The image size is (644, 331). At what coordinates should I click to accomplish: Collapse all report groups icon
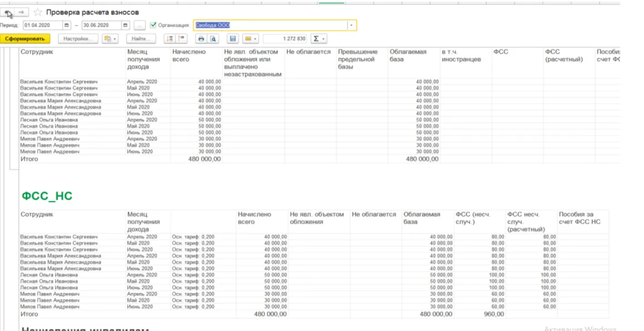pyautogui.click(x=181, y=39)
